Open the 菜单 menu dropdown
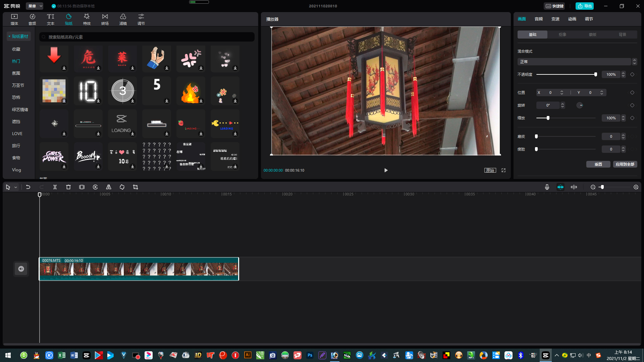 click(35, 6)
